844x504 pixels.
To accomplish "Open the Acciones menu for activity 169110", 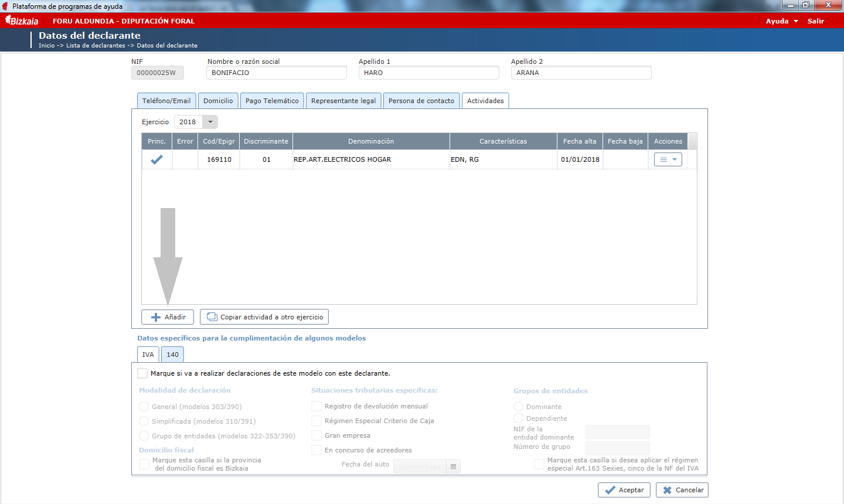I will coord(668,159).
